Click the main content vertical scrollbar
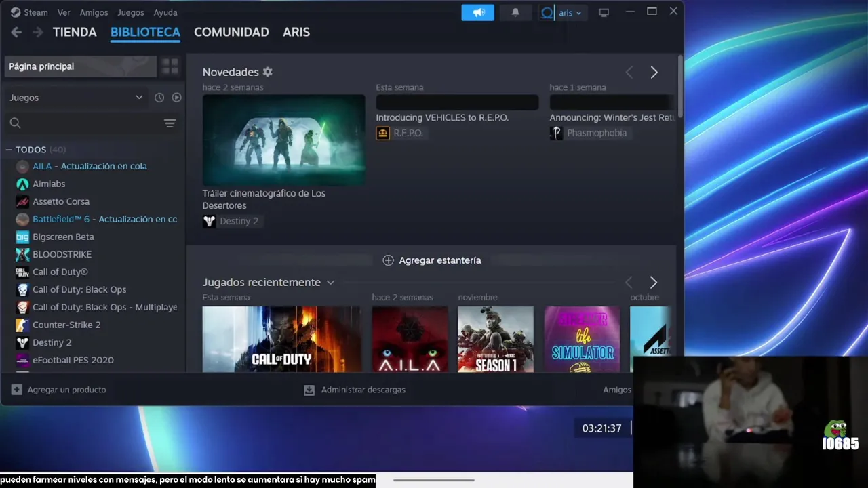 tap(680, 87)
